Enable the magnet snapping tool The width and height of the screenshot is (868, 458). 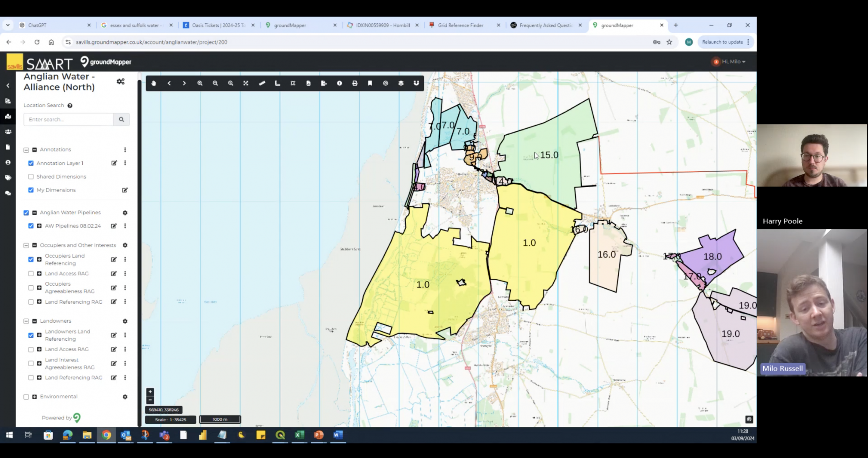(416, 83)
